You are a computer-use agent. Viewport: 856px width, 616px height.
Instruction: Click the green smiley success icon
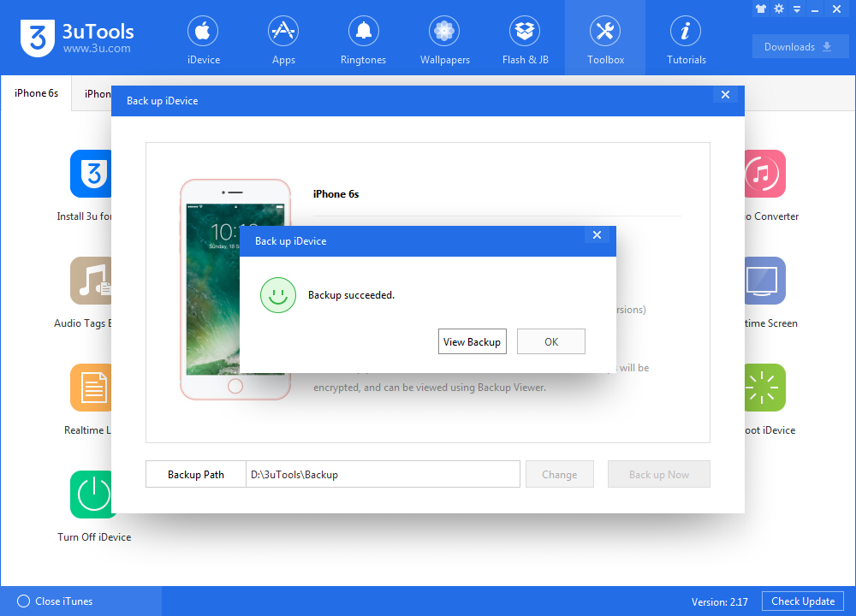(x=278, y=295)
